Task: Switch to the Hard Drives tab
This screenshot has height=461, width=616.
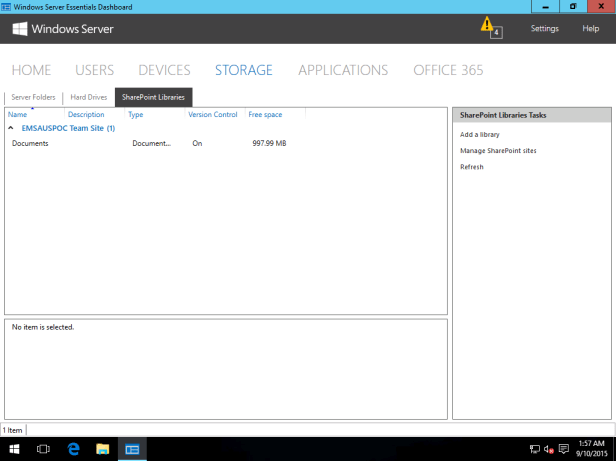Action: [88, 97]
